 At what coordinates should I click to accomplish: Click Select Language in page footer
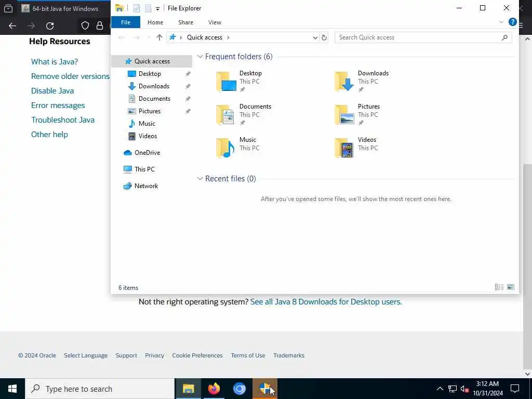pyautogui.click(x=86, y=355)
